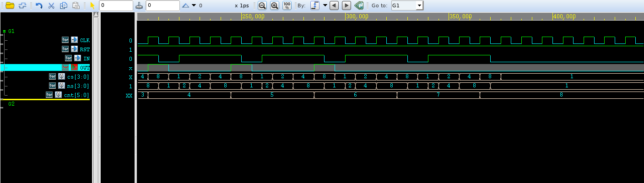This screenshot has width=644, height=183.
Task: Select the G2 group label
Action: (11, 104)
